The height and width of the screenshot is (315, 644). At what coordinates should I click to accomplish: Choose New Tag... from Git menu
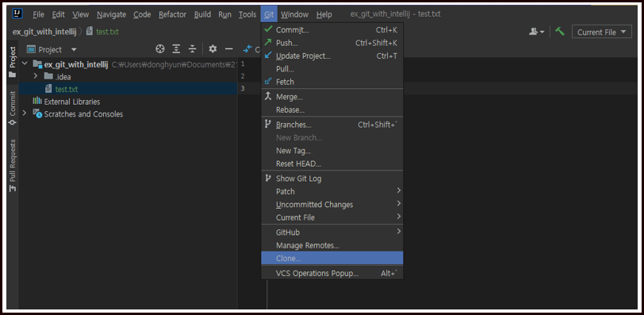pyautogui.click(x=332, y=151)
